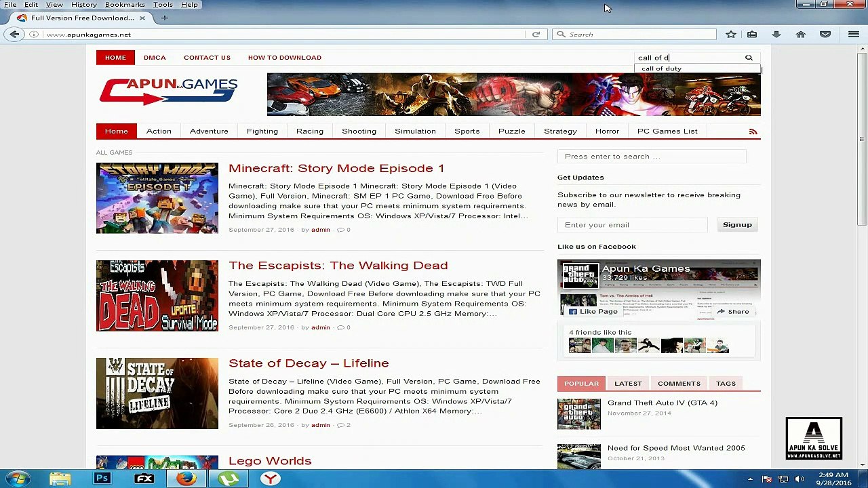Open the RSS feed icon

point(753,131)
